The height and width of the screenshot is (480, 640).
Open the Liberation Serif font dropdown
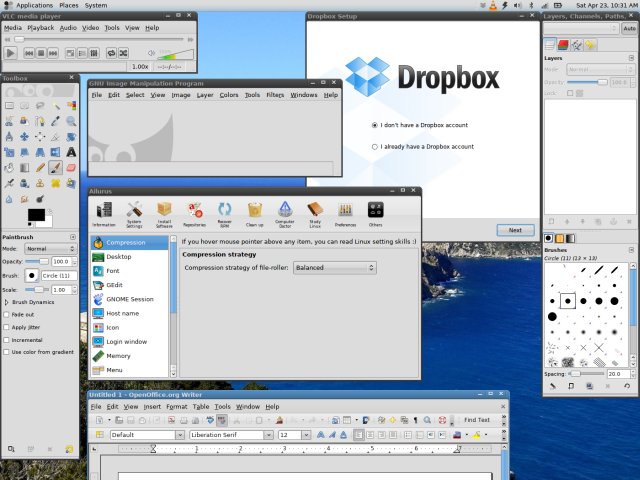[x=231, y=435]
